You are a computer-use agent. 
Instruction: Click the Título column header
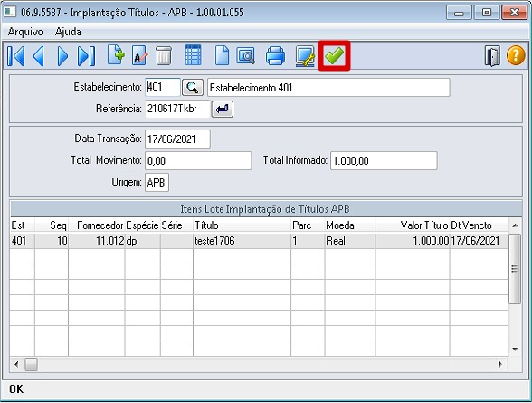242,225
